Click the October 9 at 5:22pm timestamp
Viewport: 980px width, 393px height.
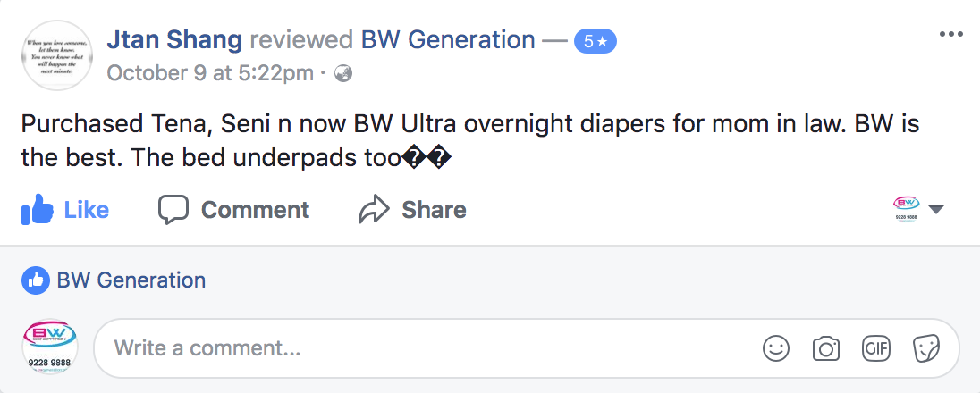[210, 73]
